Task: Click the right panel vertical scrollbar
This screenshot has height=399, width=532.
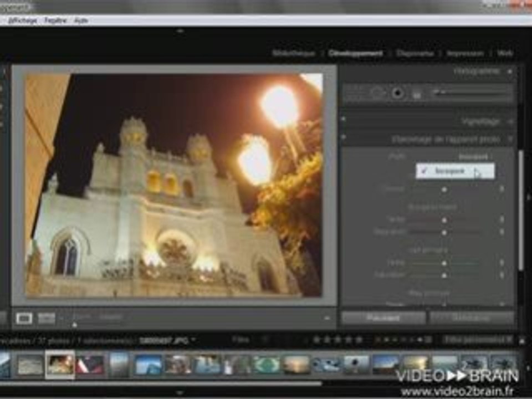Action: click(x=521, y=211)
